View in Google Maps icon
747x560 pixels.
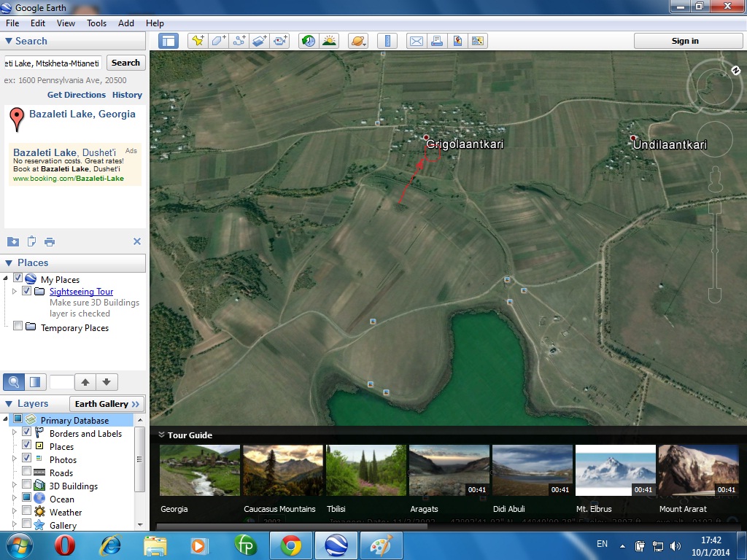point(478,41)
